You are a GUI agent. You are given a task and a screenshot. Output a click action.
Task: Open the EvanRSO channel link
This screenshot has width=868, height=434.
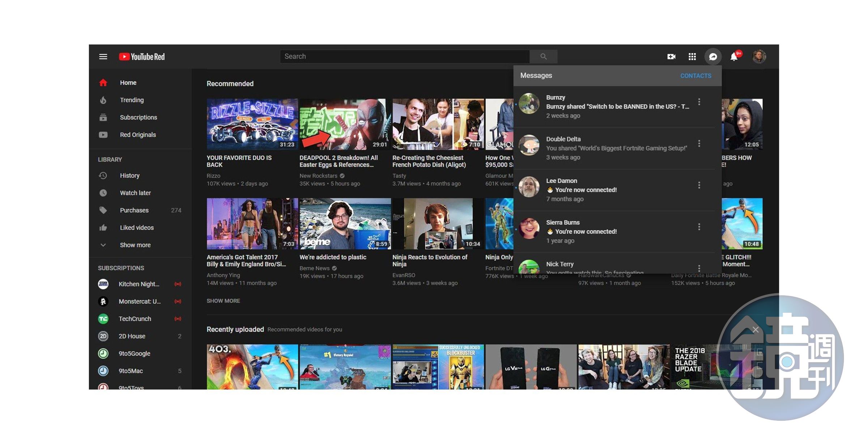click(404, 275)
